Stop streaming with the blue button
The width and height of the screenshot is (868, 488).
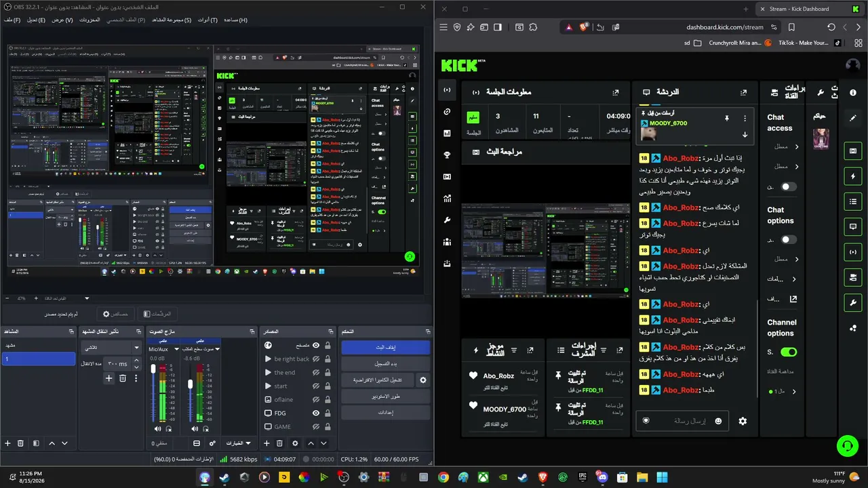(x=385, y=348)
